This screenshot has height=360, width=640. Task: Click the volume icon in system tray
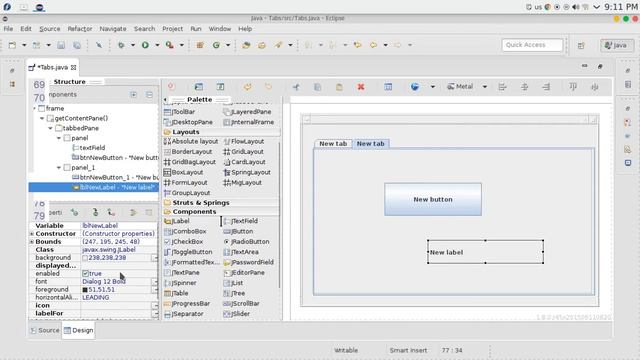click(x=576, y=7)
